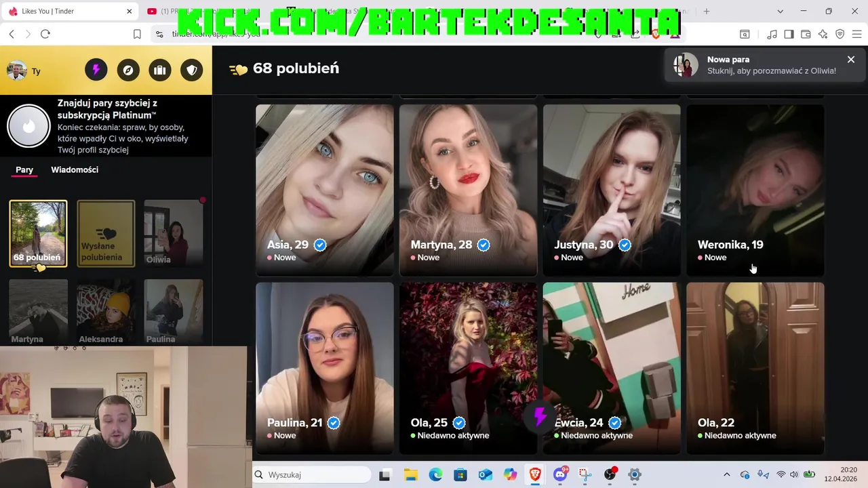Screen dimensions: 868x488
Task: Open Ola, 22 profile card
Action: click(x=755, y=369)
